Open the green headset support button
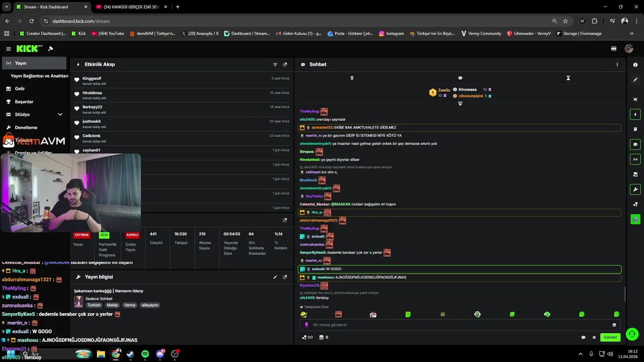Viewport: 644px width, 362px height. [x=632, y=334]
